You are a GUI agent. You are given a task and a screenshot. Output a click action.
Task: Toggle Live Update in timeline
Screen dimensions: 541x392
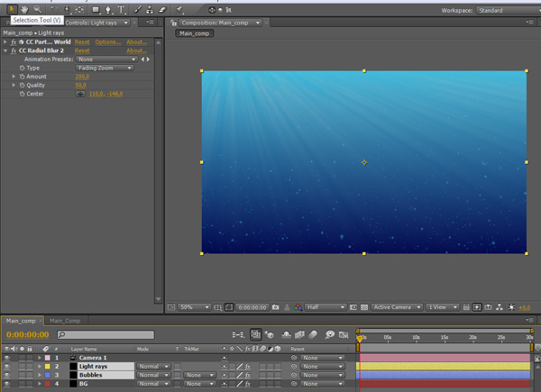pyautogui.click(x=256, y=334)
